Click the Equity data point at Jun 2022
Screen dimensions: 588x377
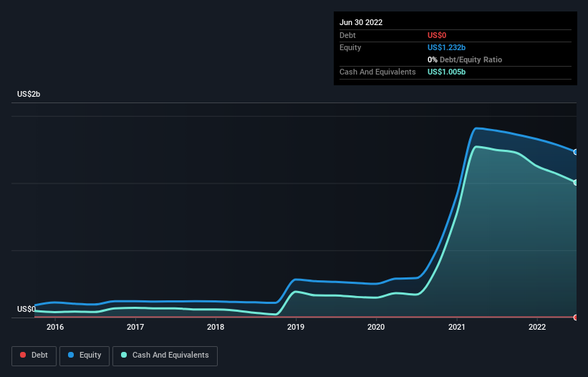[x=576, y=152]
